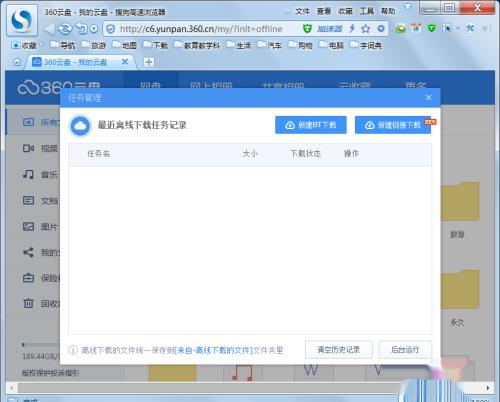Click the undo restore page icon
The height and width of the screenshot is (402, 500).
click(81, 29)
